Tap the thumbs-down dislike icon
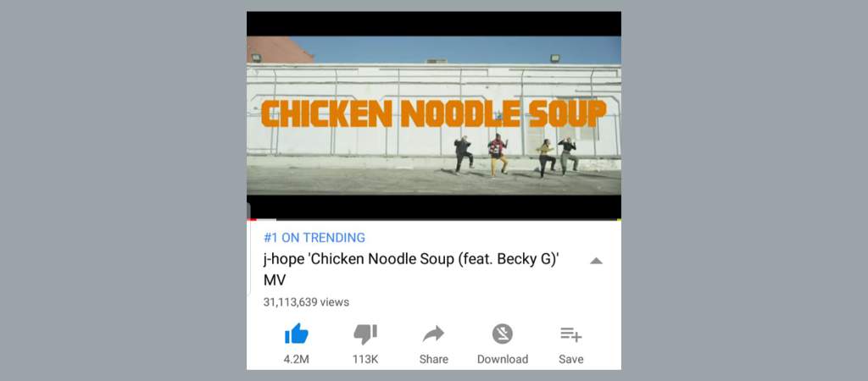 click(364, 334)
